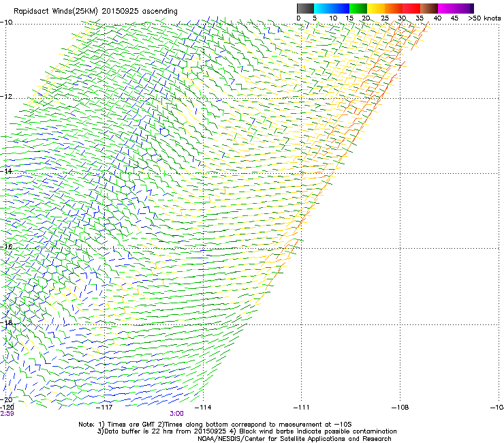Click the longitude label '-117'
Screen dimensions: 504x443
point(104,408)
